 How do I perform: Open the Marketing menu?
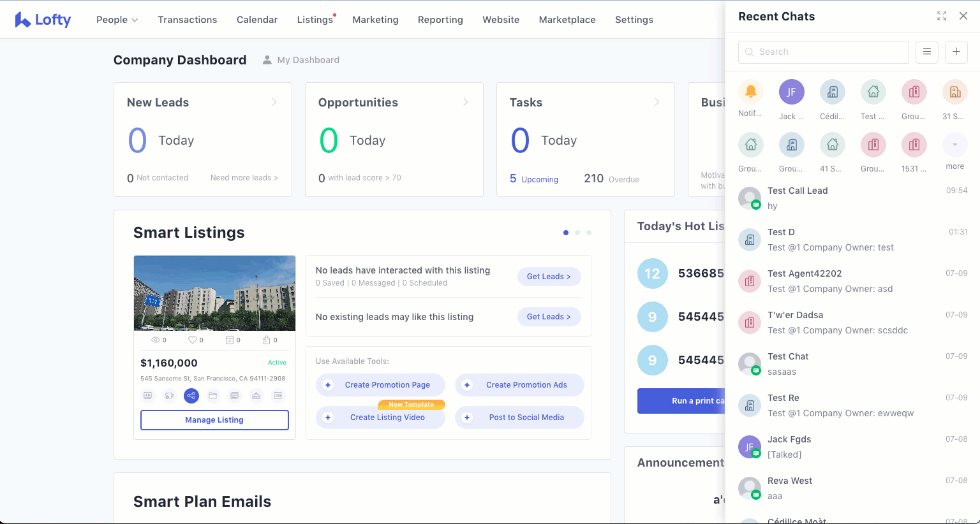pyautogui.click(x=375, y=20)
